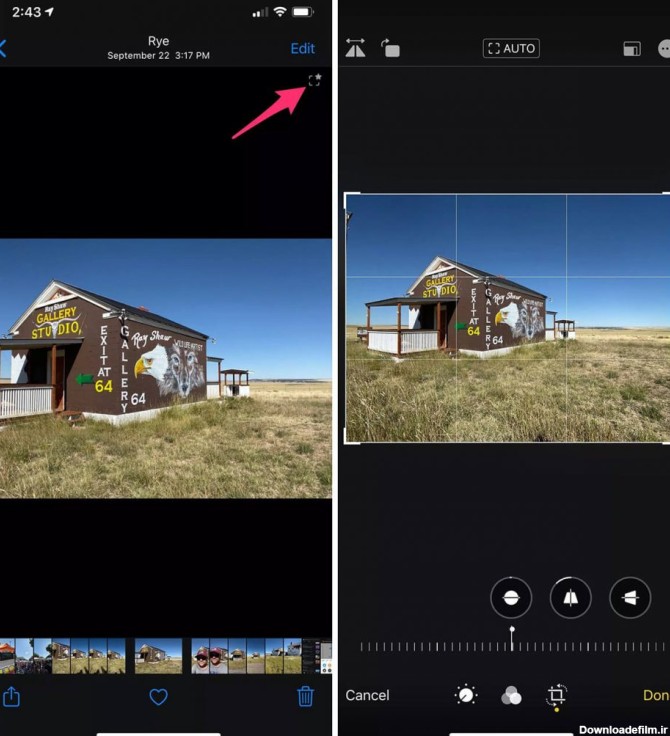Select the Straighten adjustment dial
670x736 pixels.
[511, 598]
